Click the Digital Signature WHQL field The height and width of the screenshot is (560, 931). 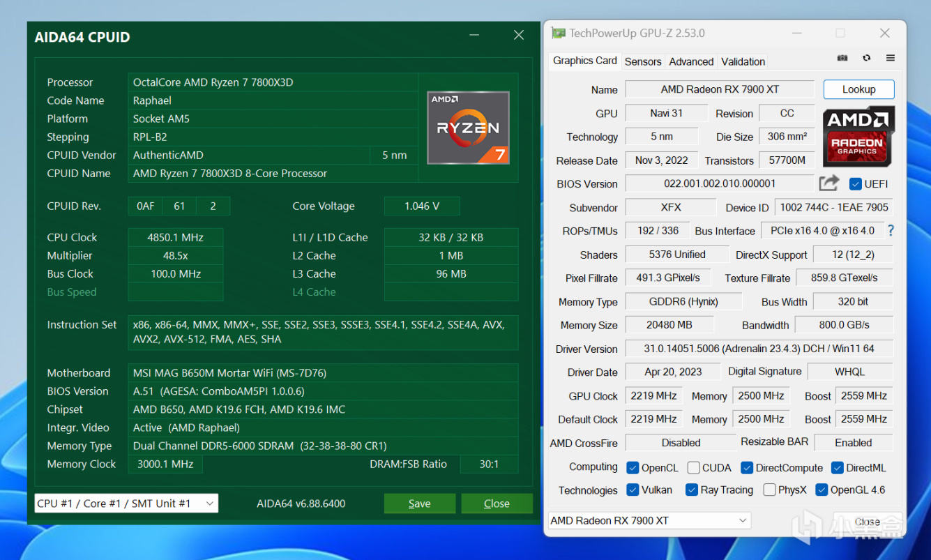[850, 372]
